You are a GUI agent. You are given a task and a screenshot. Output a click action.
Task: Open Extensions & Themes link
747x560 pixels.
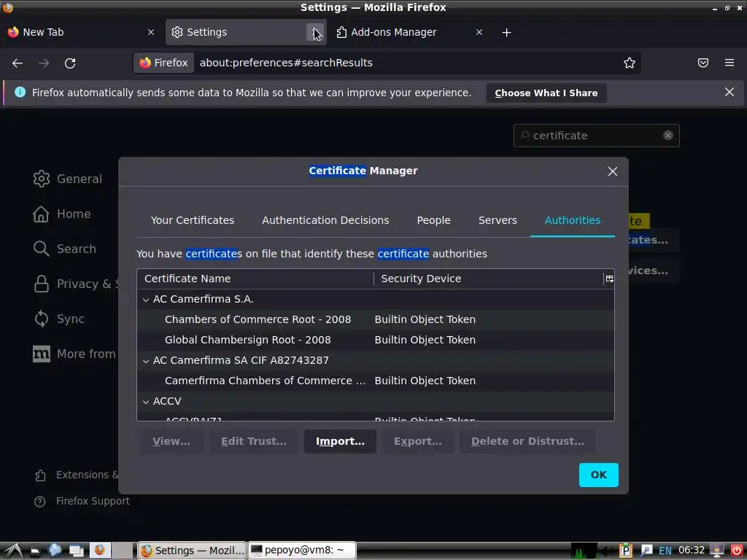click(x=76, y=475)
